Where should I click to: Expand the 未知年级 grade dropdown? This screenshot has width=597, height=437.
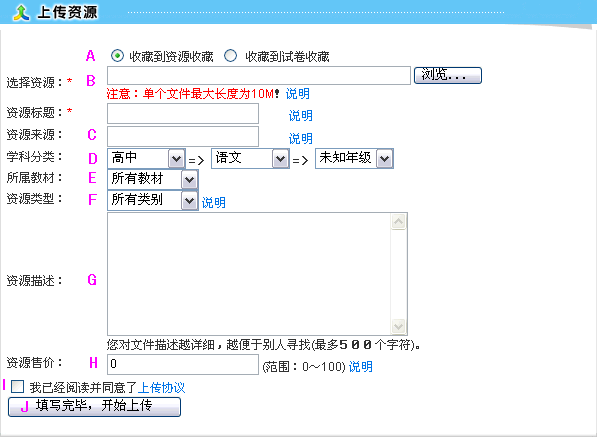click(354, 158)
